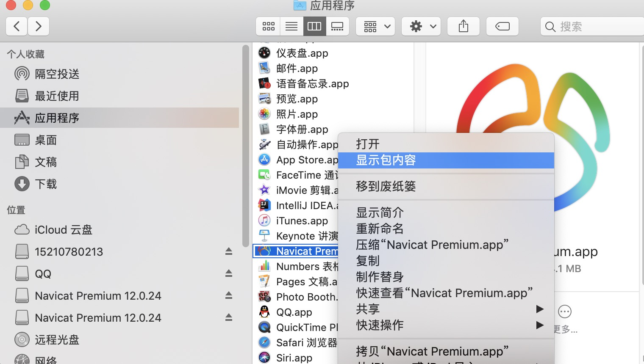Open 桌面 in the sidebar
The width and height of the screenshot is (644, 364).
[120, 140]
